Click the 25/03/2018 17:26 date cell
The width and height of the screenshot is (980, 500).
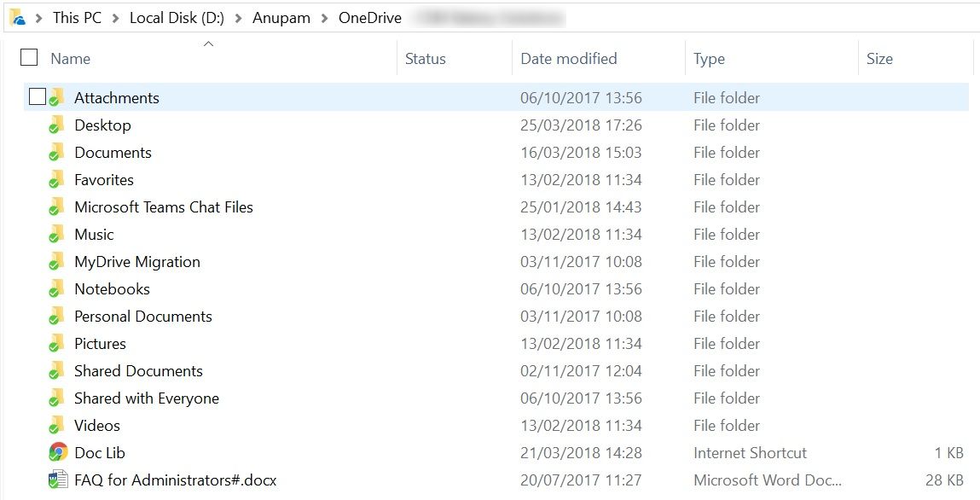(581, 125)
